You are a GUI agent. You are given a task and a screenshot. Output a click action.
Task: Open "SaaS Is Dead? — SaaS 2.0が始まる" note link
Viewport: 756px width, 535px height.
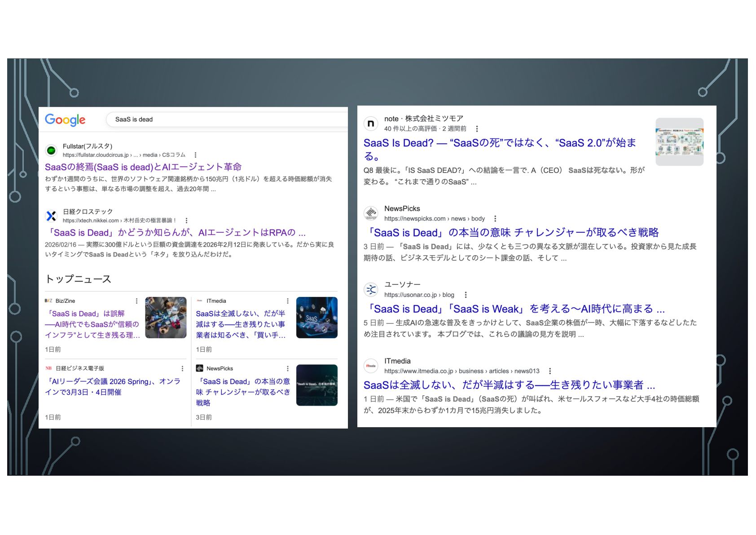coord(500,150)
